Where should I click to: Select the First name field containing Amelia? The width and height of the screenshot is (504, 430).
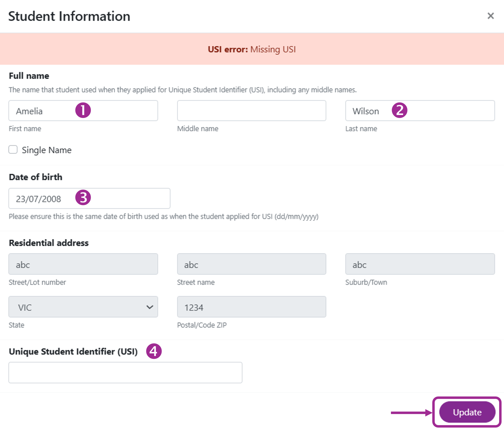(x=44, y=111)
